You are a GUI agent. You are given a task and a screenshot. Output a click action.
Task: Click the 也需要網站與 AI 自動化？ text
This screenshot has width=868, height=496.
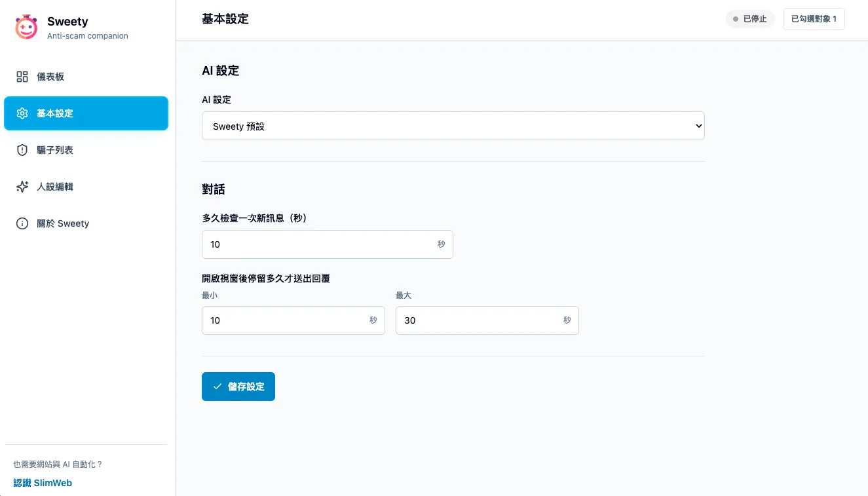pos(58,465)
